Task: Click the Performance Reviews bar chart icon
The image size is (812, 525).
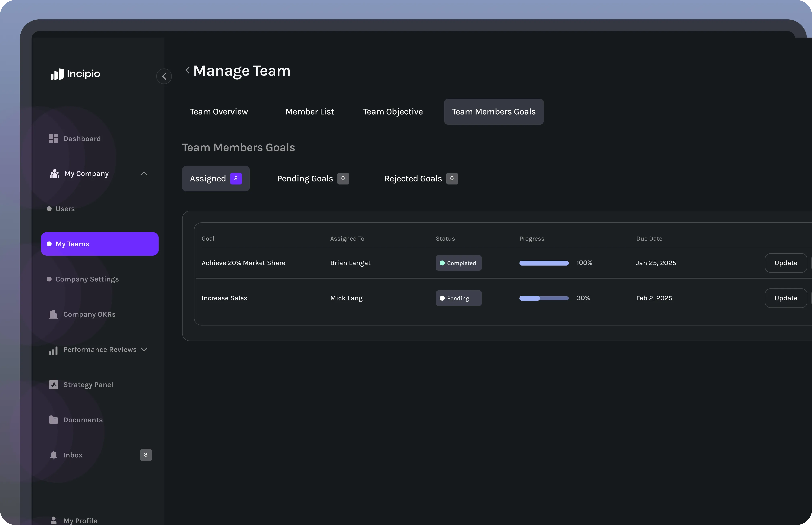Action: 53,350
